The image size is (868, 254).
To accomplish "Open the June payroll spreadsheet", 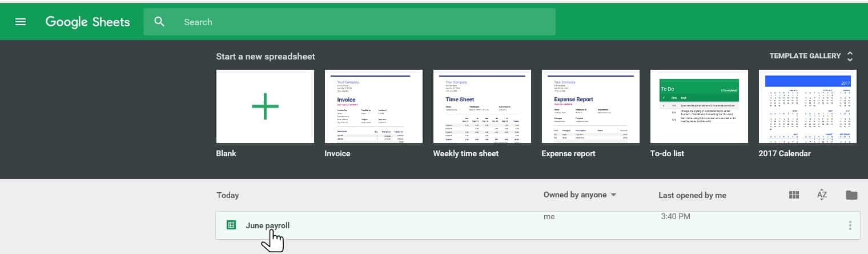I will tap(538, 225).
